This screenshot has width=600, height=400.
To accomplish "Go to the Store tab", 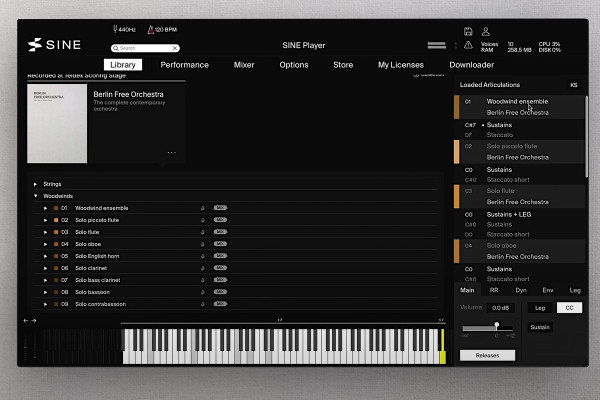I will pyautogui.click(x=343, y=65).
